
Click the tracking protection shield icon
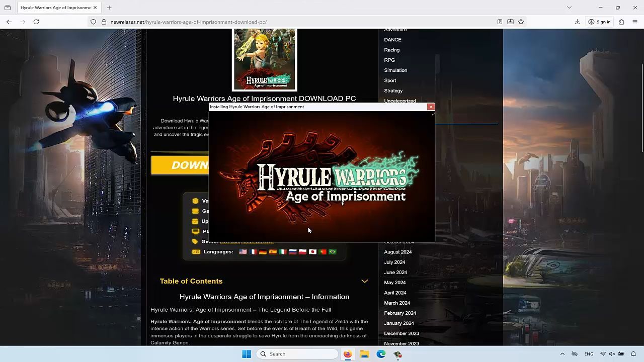point(93,22)
